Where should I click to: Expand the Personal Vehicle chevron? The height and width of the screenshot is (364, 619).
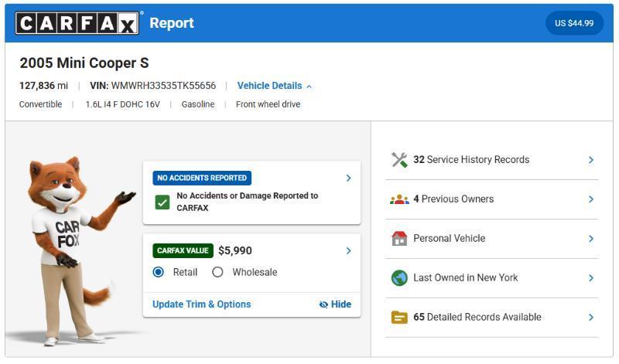point(591,239)
